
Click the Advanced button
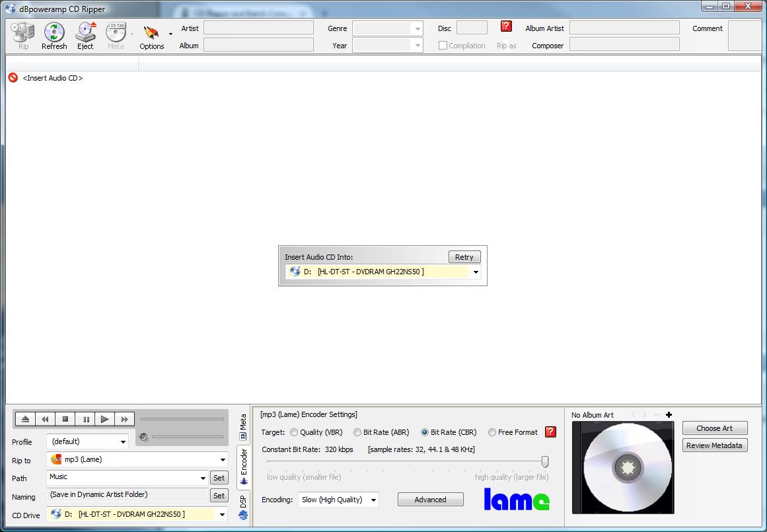click(431, 499)
